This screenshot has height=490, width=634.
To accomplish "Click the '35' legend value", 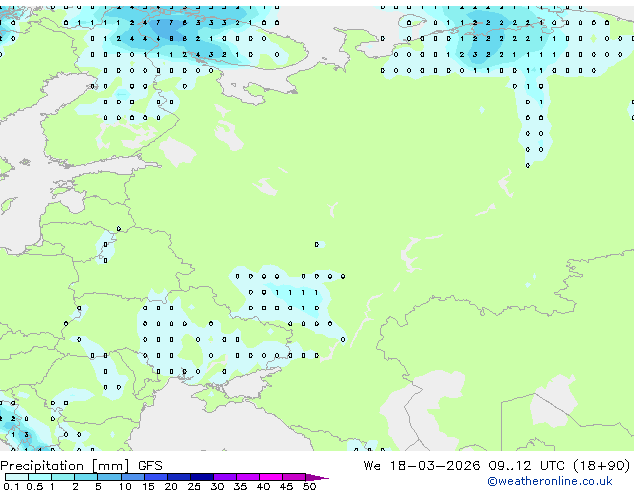I will click(x=241, y=486).
